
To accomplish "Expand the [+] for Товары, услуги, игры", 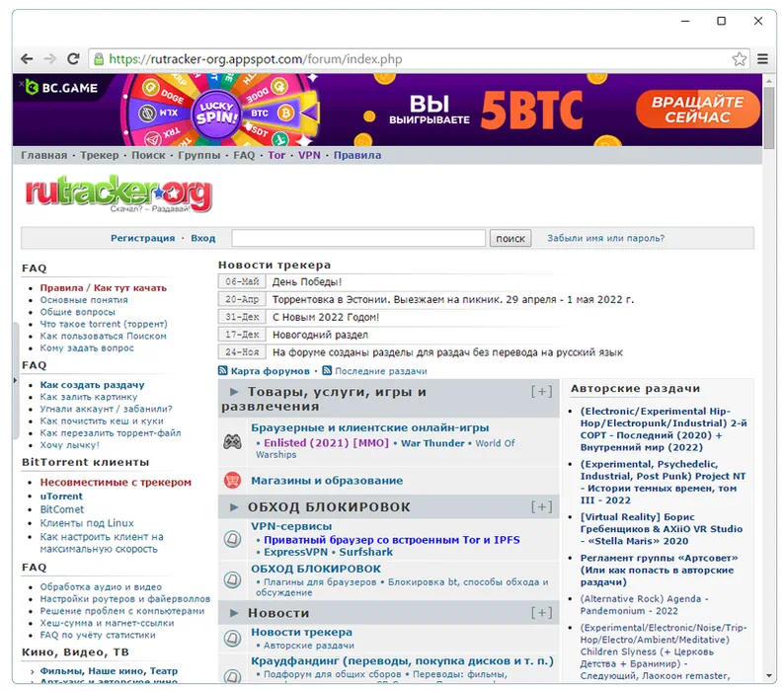I will pos(541,392).
